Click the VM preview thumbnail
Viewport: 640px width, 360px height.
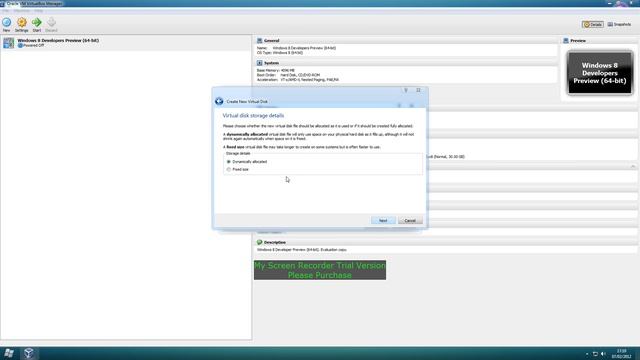pos(600,73)
